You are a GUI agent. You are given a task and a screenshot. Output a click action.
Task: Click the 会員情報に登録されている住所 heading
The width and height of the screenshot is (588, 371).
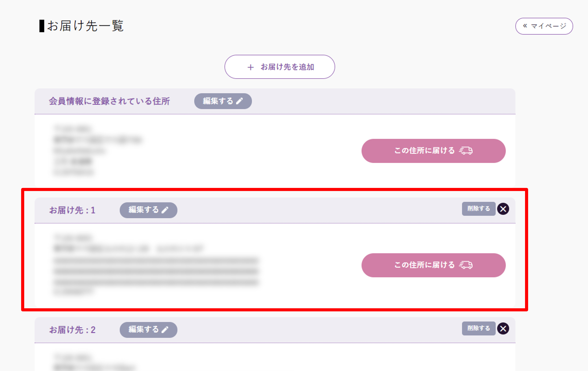[109, 101]
